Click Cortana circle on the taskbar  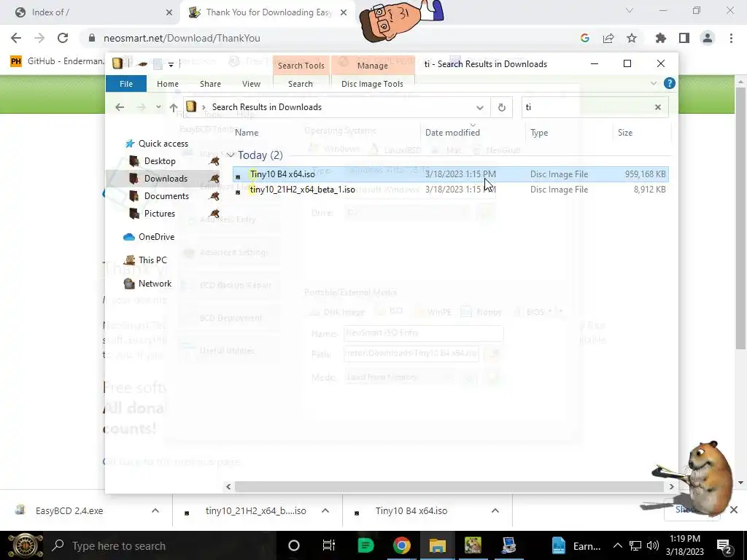click(x=294, y=545)
